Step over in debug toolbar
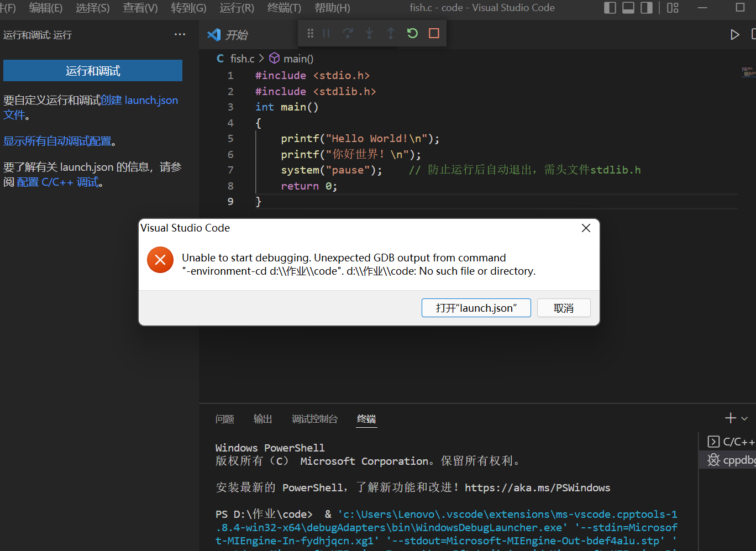Image resolution: width=756 pixels, height=551 pixels. tap(348, 34)
